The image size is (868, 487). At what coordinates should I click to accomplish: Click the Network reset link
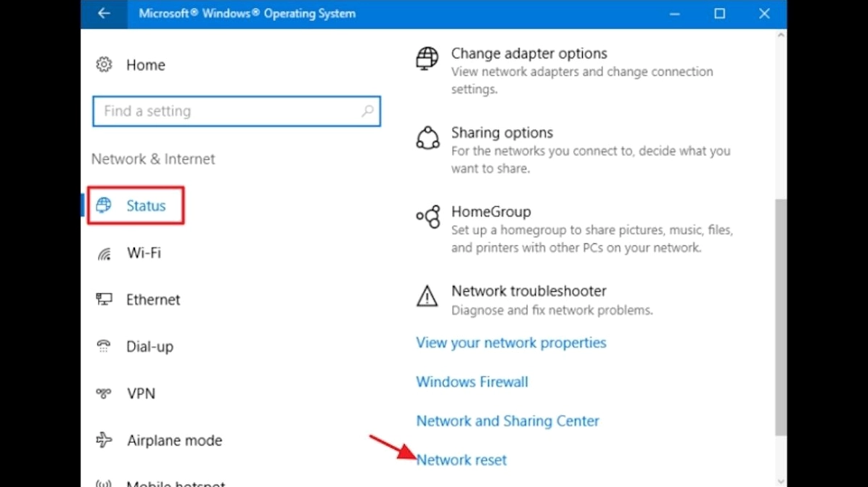[x=462, y=460]
